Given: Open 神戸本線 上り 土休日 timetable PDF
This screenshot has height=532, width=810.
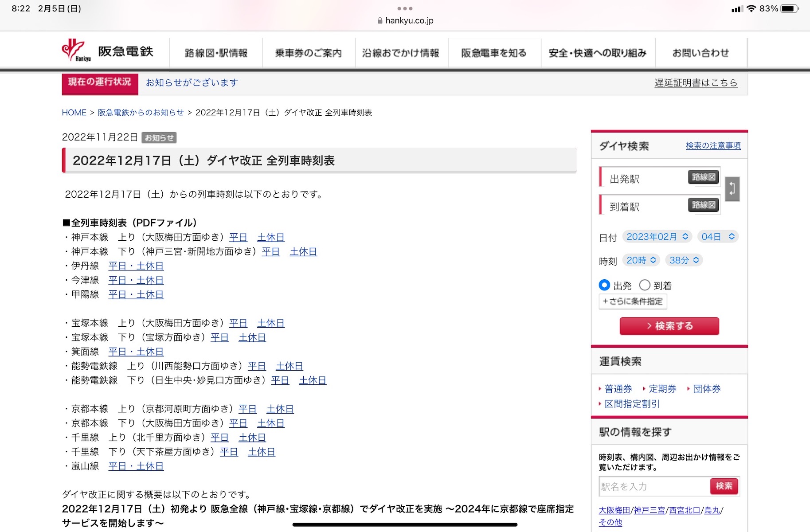Looking at the screenshot, I should point(271,238).
